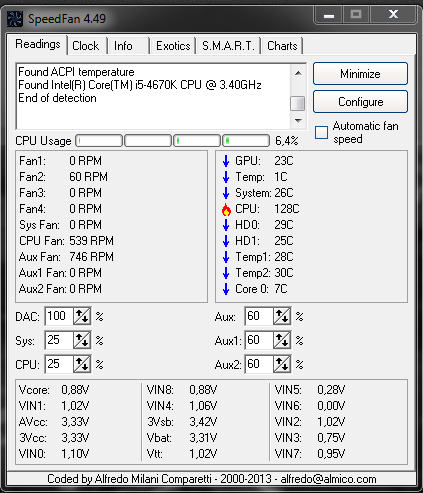
Task: Click the arrow icon beside Temp1: 28C
Action: click(x=226, y=257)
